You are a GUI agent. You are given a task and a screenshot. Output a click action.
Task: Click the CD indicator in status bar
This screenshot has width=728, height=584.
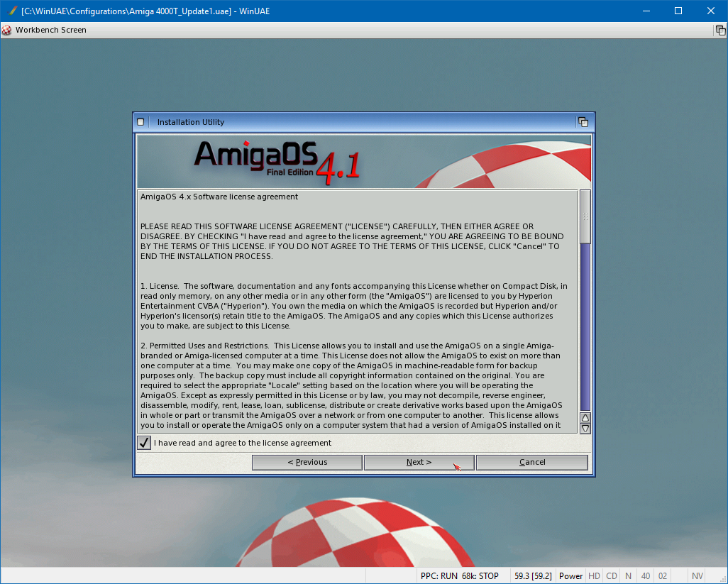[611, 575]
